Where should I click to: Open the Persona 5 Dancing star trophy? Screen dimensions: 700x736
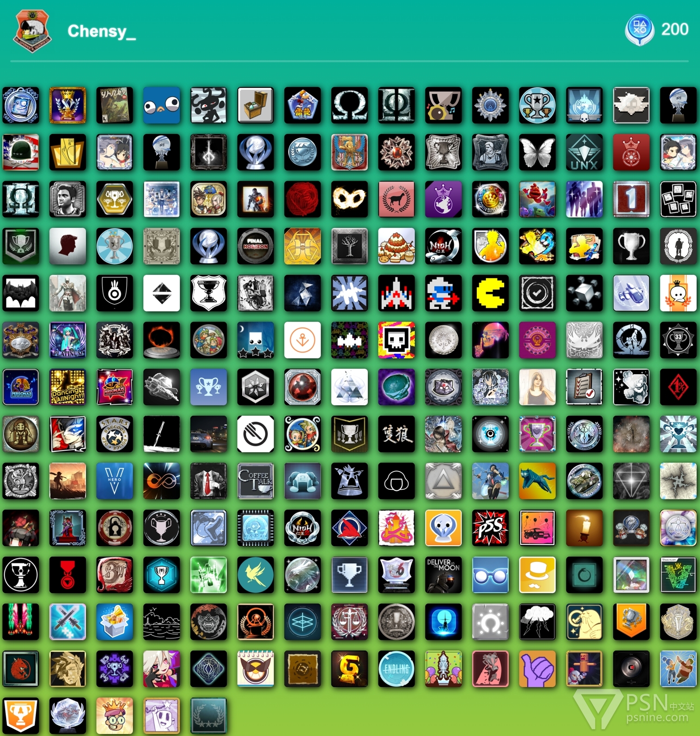click(x=115, y=387)
